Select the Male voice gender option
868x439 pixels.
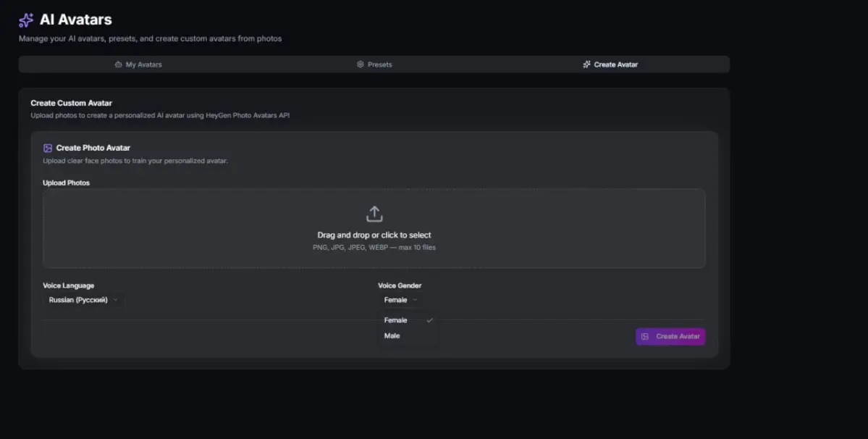[392, 335]
